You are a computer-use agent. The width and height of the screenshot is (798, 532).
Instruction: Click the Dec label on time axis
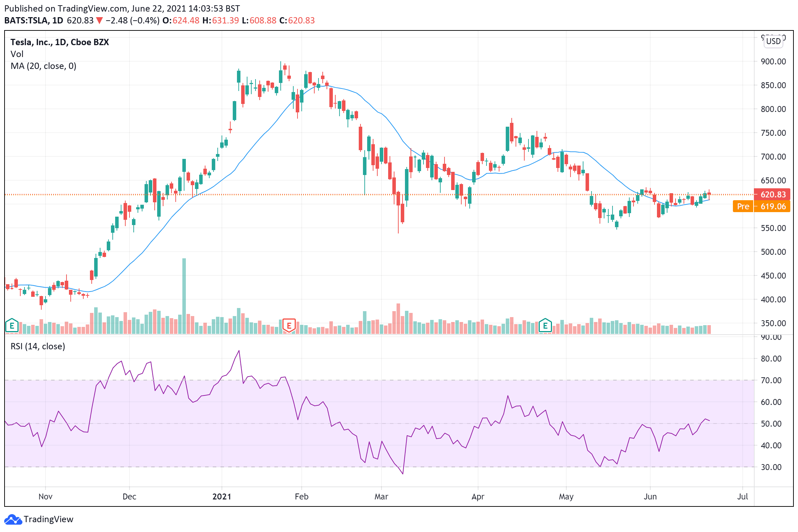click(129, 497)
